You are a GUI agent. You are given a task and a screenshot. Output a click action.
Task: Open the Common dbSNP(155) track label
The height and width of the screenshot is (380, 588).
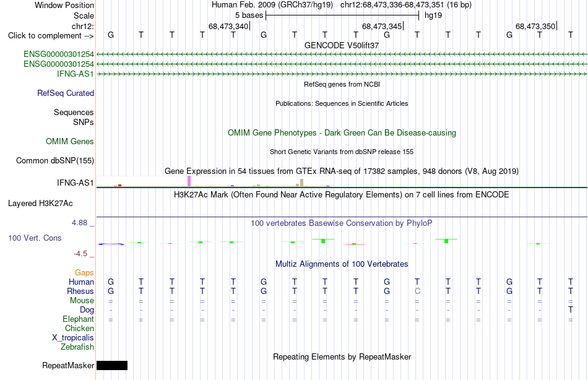tap(54, 160)
